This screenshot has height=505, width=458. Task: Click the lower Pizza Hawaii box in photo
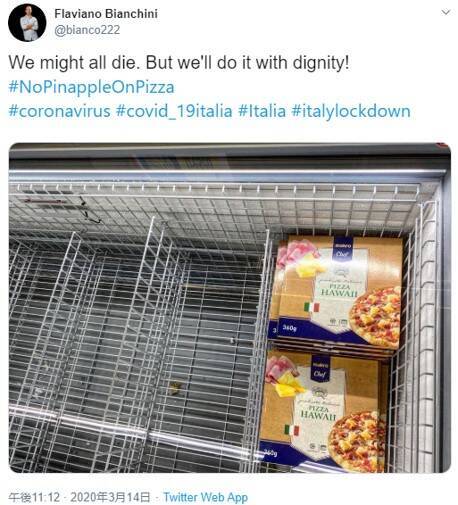[x=323, y=409]
